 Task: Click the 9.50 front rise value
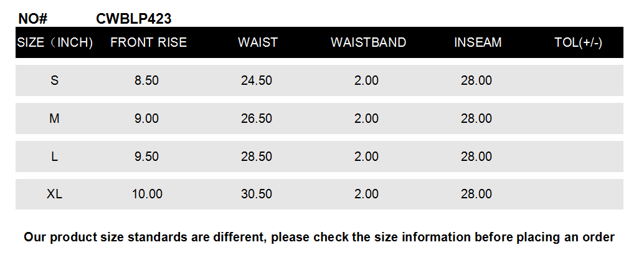click(x=147, y=157)
